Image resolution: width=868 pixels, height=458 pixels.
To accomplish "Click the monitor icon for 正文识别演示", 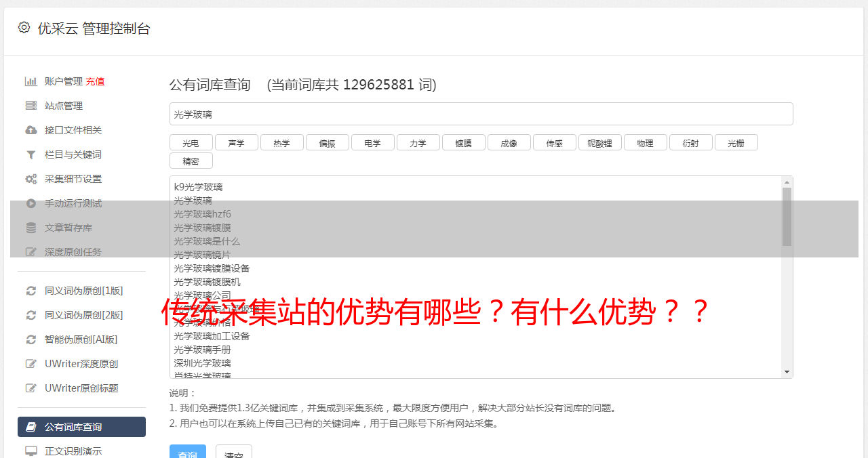I will coord(31,451).
